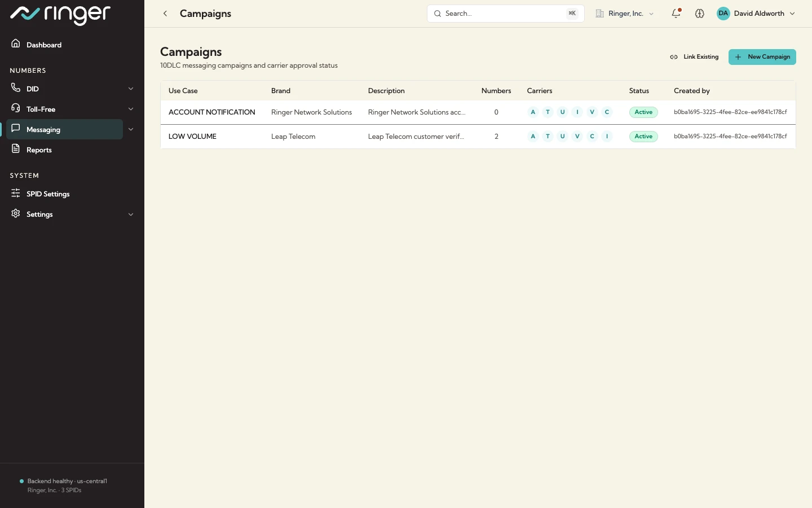The height and width of the screenshot is (508, 812).
Task: Click the Created by column header
Action: 692,91
